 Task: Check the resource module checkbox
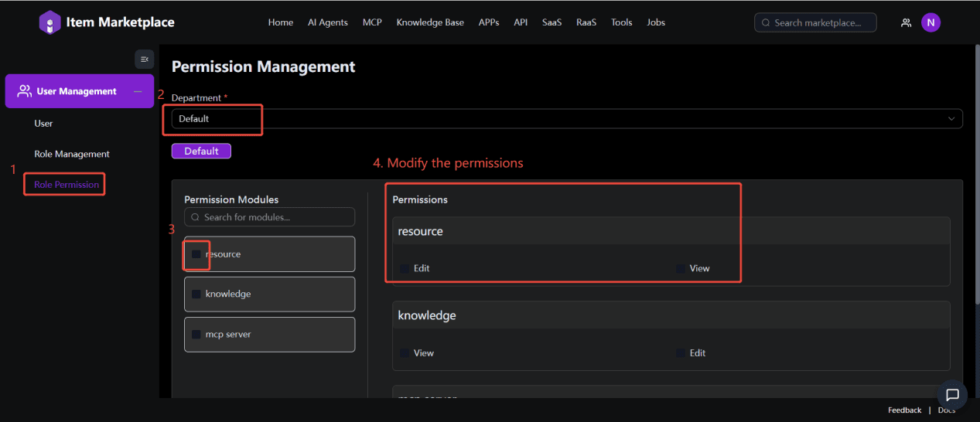tap(196, 254)
